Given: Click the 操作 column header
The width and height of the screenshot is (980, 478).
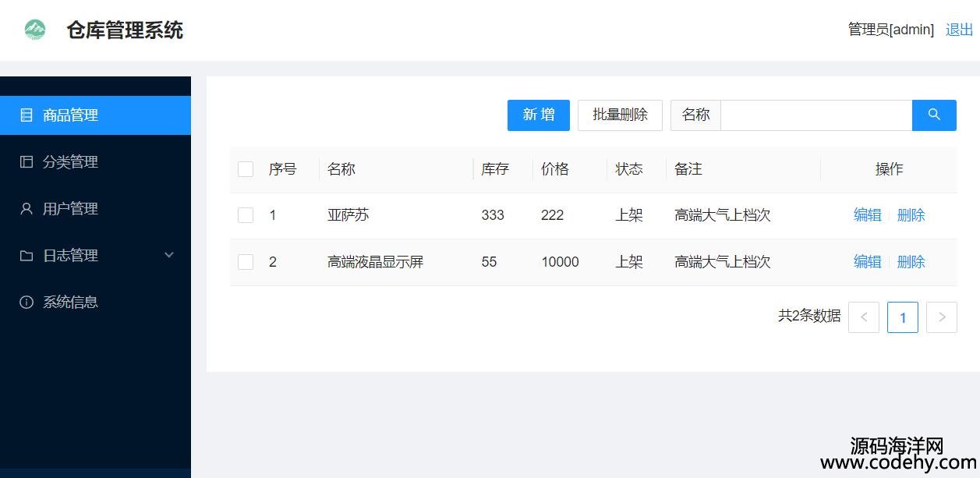Looking at the screenshot, I should (890, 169).
